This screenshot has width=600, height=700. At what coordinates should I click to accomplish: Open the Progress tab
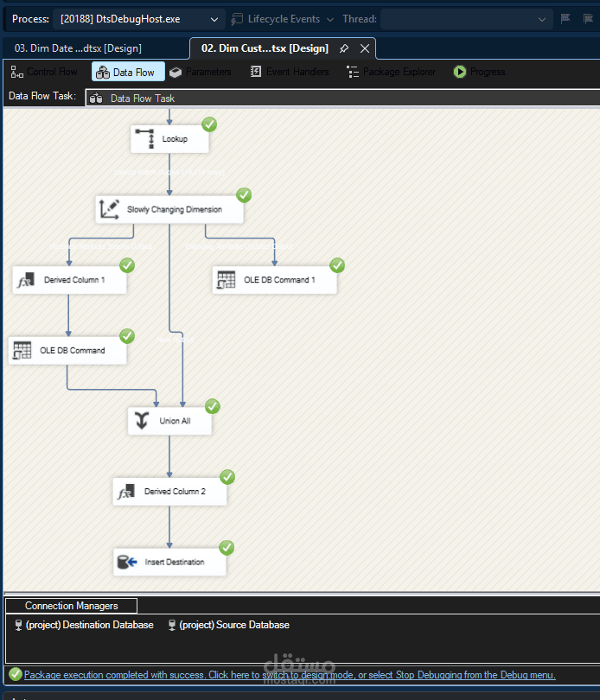[x=479, y=72]
